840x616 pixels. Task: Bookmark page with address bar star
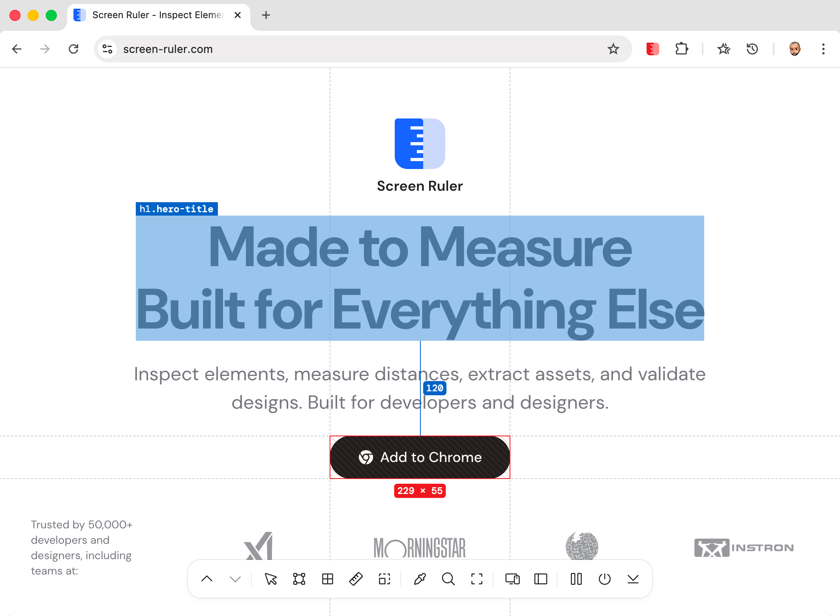click(613, 49)
